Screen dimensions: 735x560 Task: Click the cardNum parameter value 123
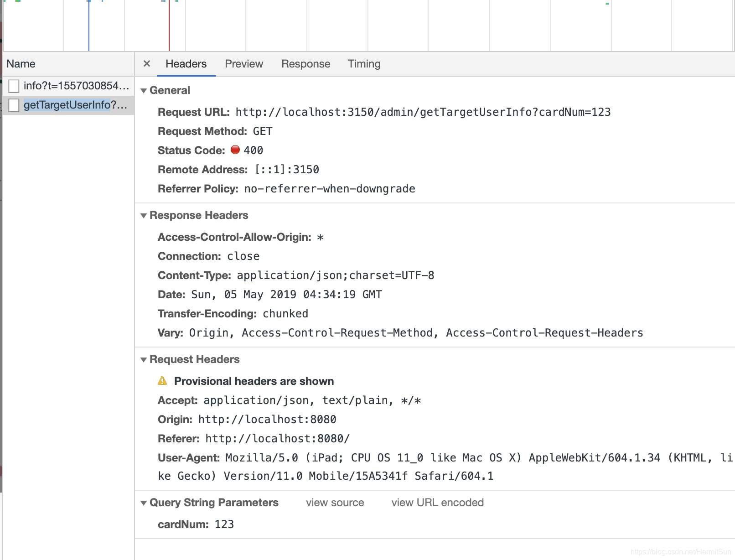tap(224, 524)
